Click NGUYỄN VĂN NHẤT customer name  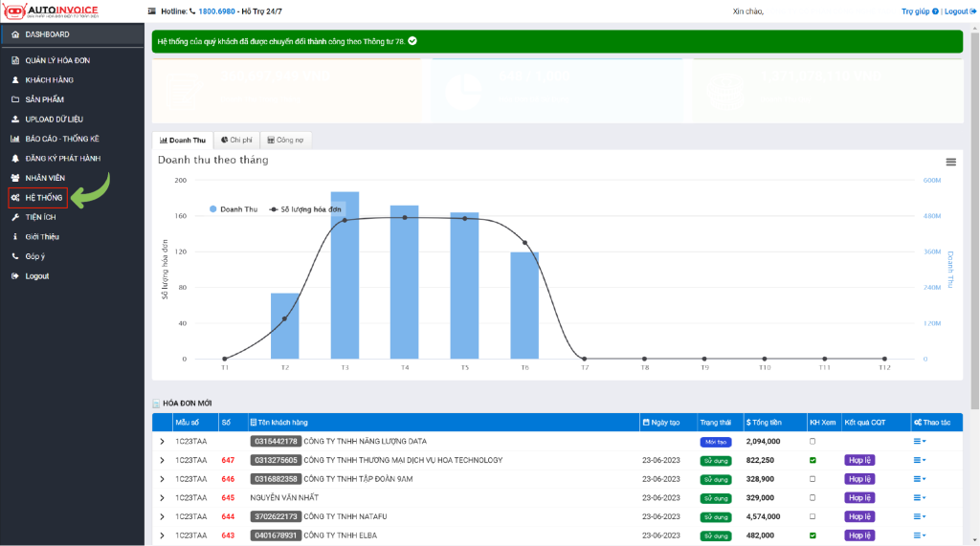(x=284, y=498)
